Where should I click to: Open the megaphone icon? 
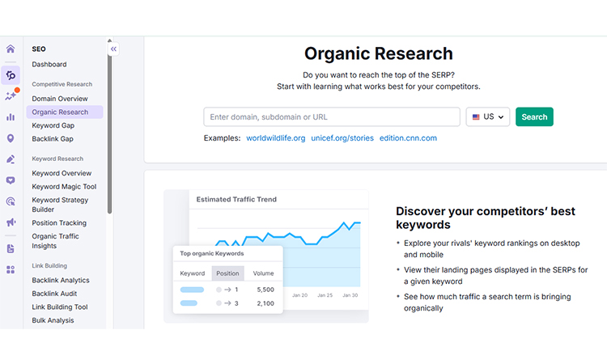pos(11,222)
